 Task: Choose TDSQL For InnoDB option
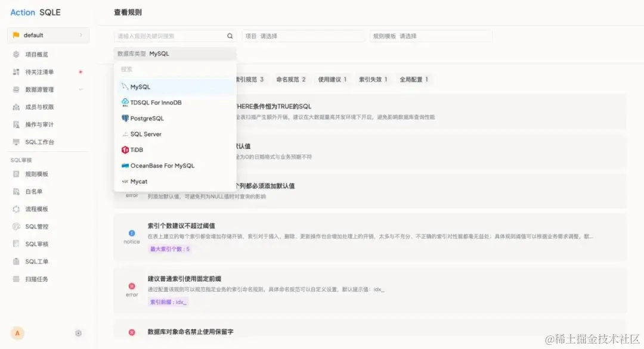point(175,102)
